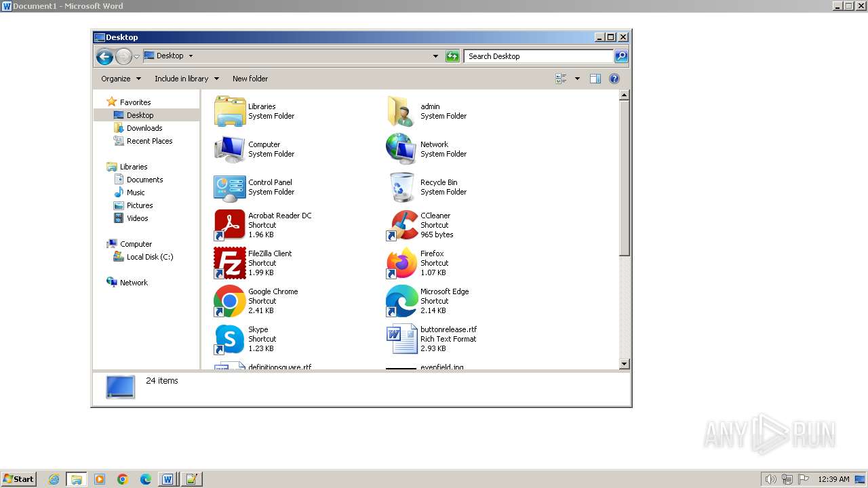This screenshot has width=868, height=488.
Task: Click the Forward navigation arrow
Action: click(123, 56)
